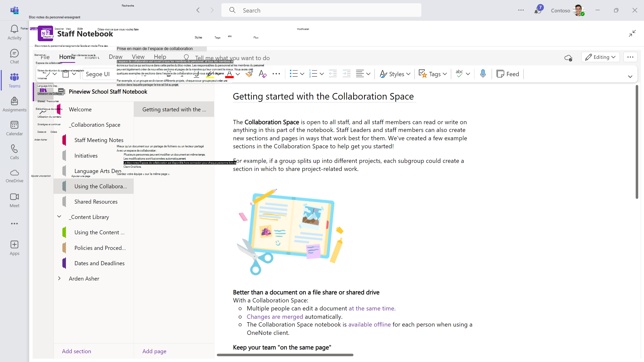Expand the Arden Asher section group
644x362 pixels.
pyautogui.click(x=59, y=278)
